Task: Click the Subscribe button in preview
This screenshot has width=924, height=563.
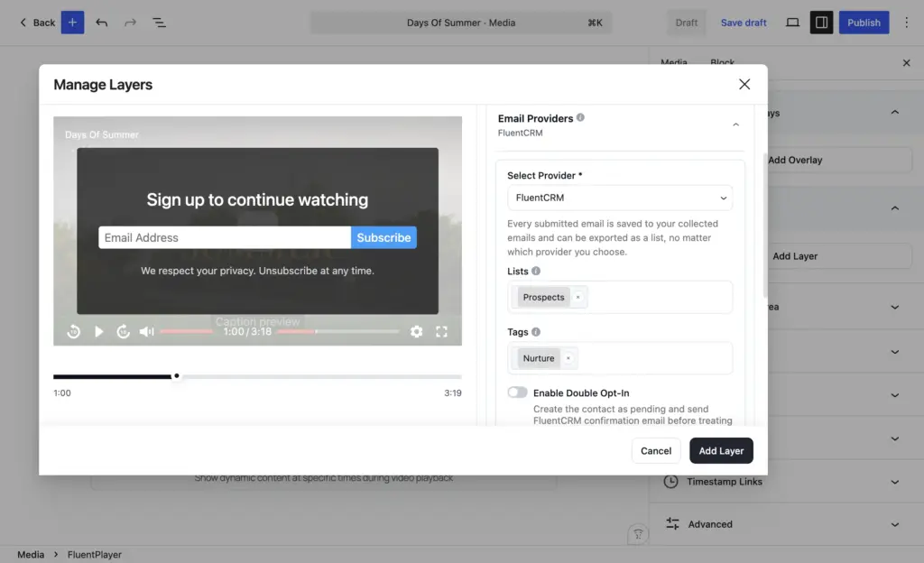Action: [383, 237]
